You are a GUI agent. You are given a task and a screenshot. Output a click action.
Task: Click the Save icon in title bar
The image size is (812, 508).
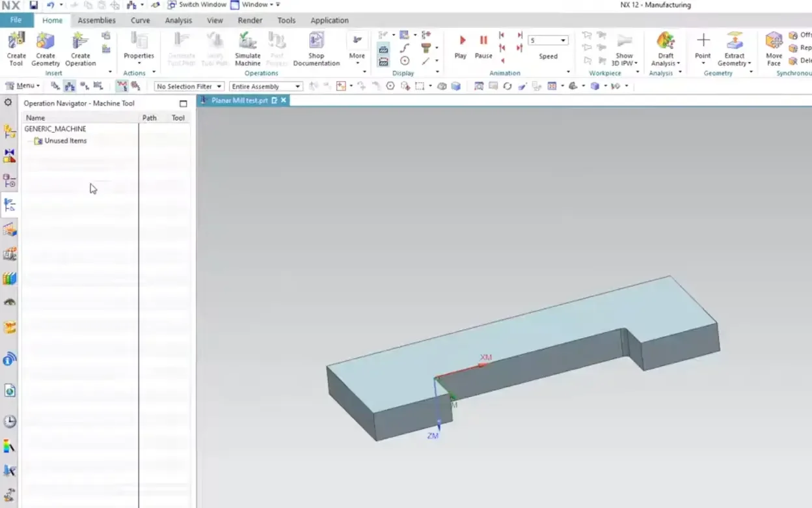pyautogui.click(x=33, y=5)
